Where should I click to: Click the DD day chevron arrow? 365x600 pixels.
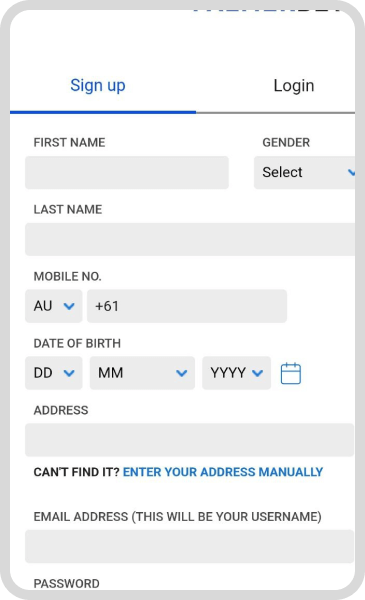click(x=69, y=373)
